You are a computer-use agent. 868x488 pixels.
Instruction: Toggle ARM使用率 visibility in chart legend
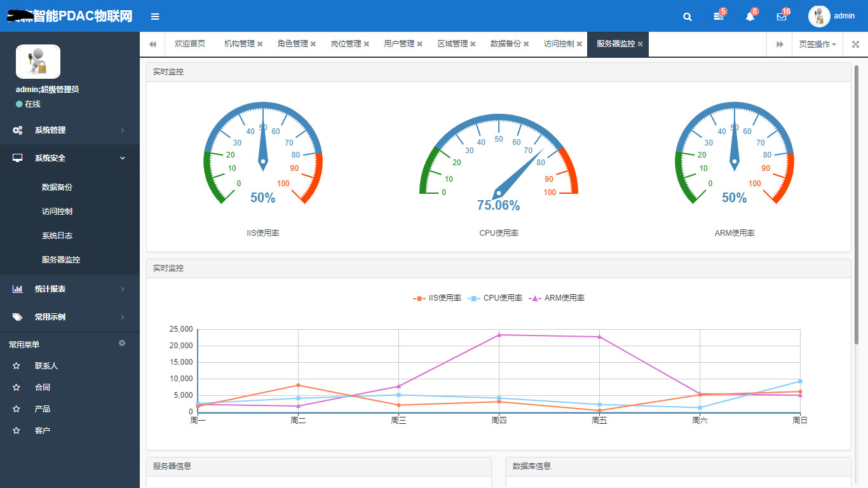562,297
